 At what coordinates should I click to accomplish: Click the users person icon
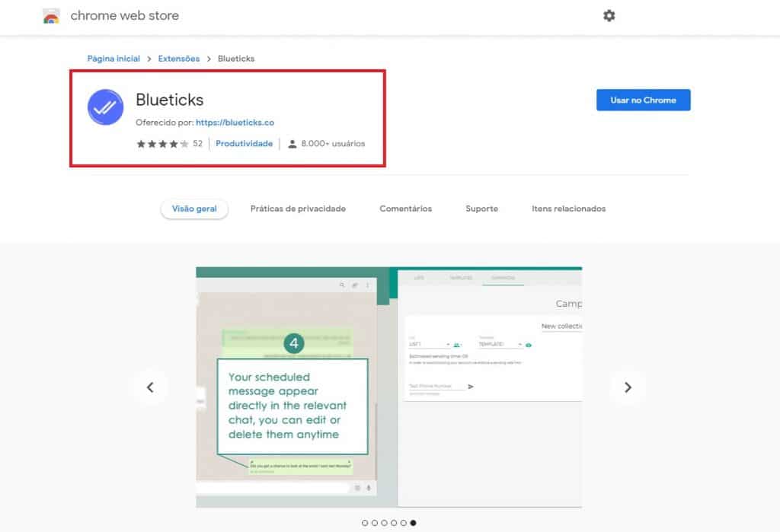tap(292, 144)
